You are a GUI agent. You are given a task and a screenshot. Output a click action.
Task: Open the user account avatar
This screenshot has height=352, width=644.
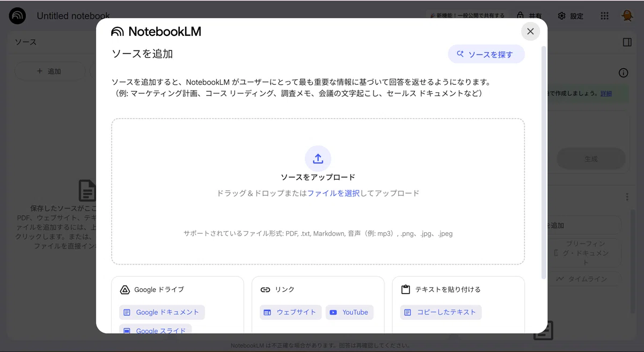(627, 16)
